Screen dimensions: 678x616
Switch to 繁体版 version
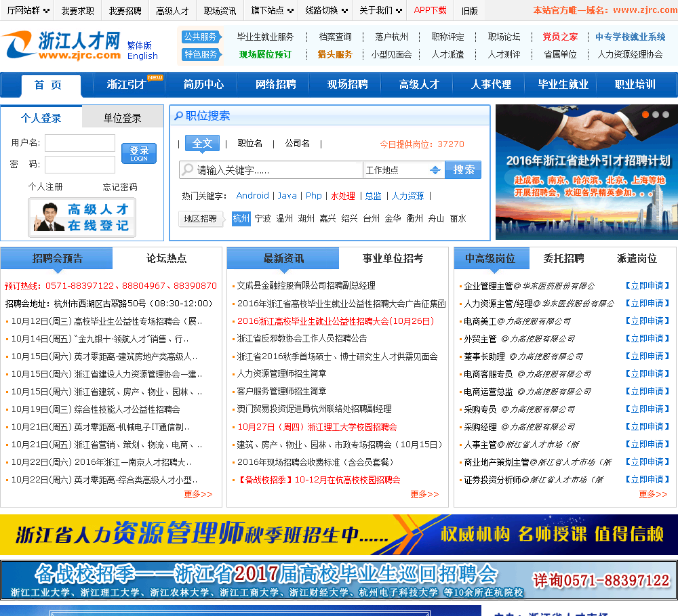tap(140, 45)
